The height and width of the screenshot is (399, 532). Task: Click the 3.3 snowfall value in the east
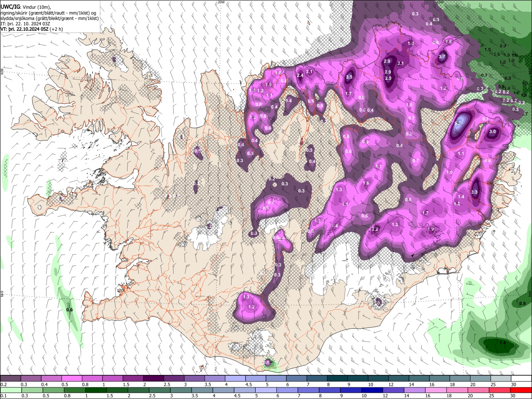click(475, 192)
